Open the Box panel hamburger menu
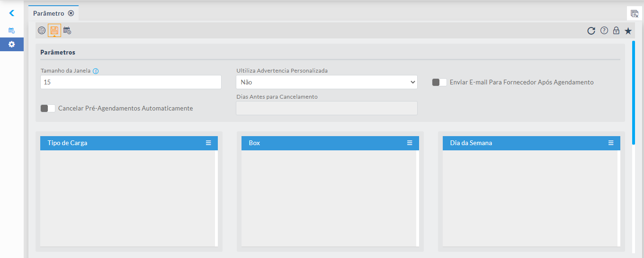 click(410, 143)
